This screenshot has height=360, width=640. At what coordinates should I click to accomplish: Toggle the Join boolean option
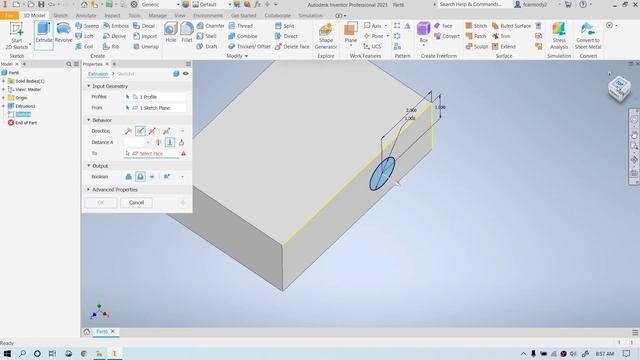click(129, 177)
